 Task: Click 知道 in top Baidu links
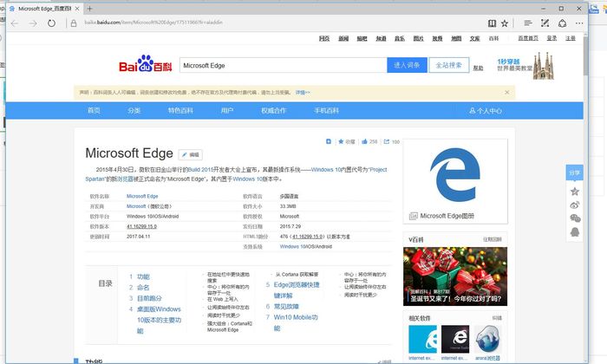[381, 38]
